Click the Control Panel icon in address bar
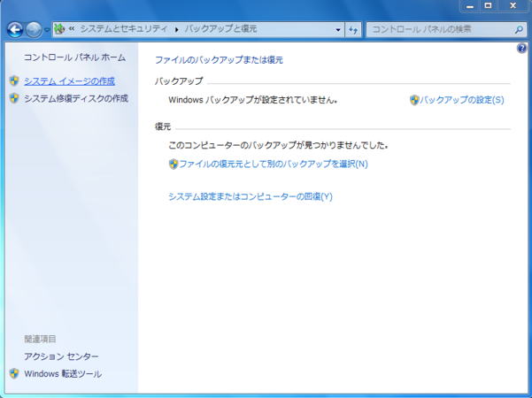The image size is (532, 398). pos(60,29)
